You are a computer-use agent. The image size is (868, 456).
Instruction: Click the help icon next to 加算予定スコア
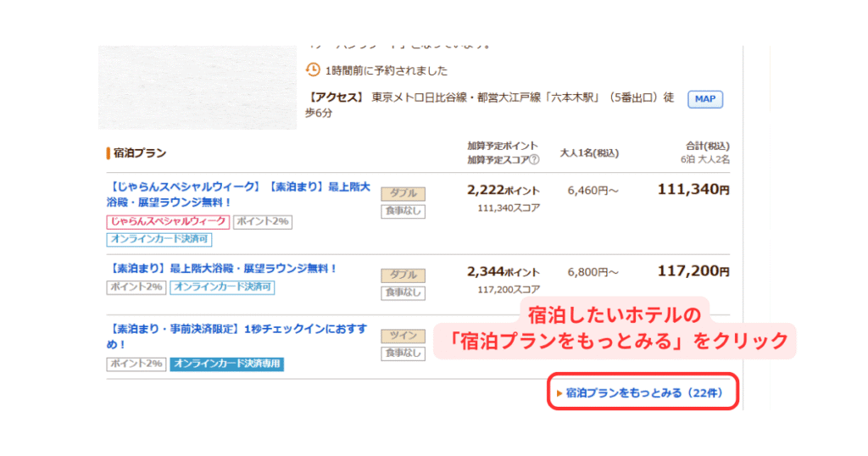point(534,159)
